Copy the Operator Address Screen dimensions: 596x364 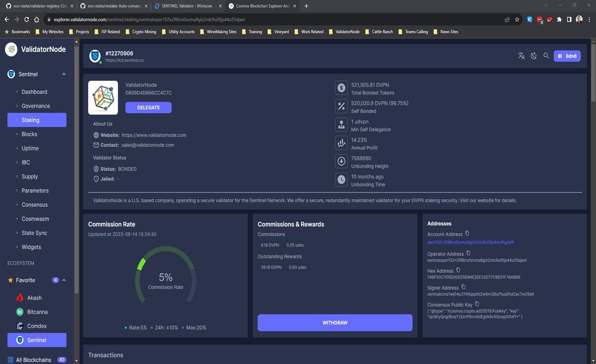(468, 252)
